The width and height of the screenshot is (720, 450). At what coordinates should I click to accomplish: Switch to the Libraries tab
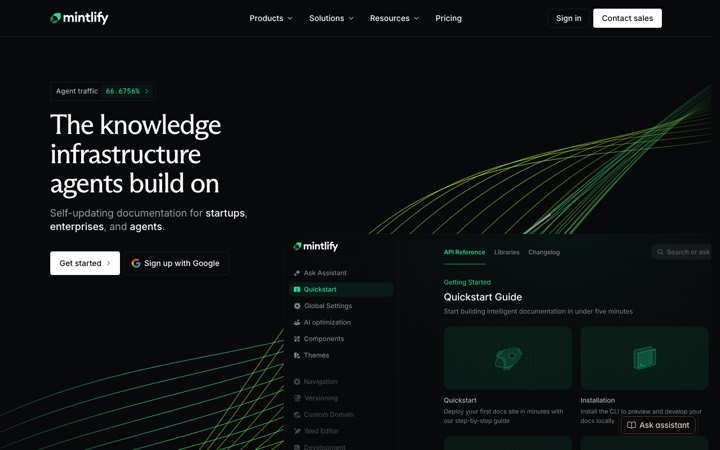tap(506, 252)
